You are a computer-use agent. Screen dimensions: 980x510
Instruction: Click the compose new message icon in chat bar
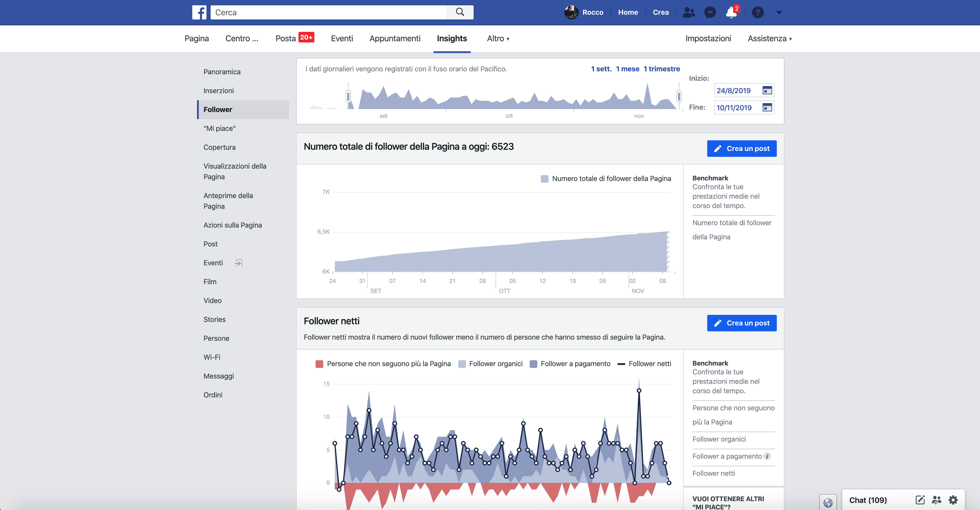point(920,500)
